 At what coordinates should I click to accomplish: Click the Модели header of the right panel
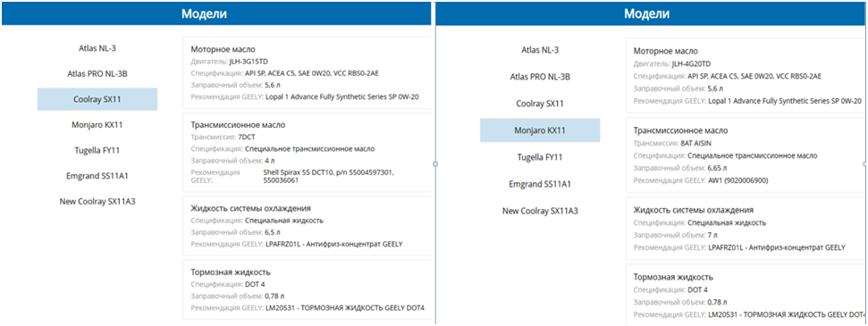pos(647,13)
